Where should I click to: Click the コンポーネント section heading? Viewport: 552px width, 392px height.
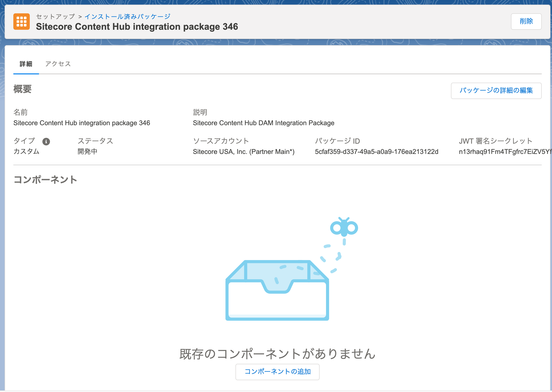point(45,179)
